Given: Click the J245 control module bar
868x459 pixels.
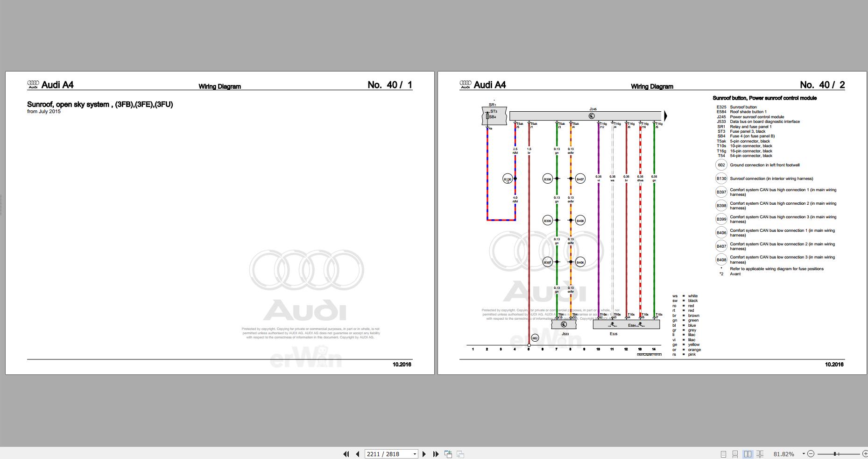Looking at the screenshot, I should coord(586,116).
